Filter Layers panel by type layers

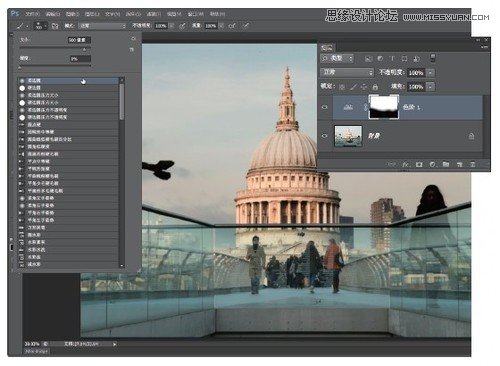[x=392, y=59]
